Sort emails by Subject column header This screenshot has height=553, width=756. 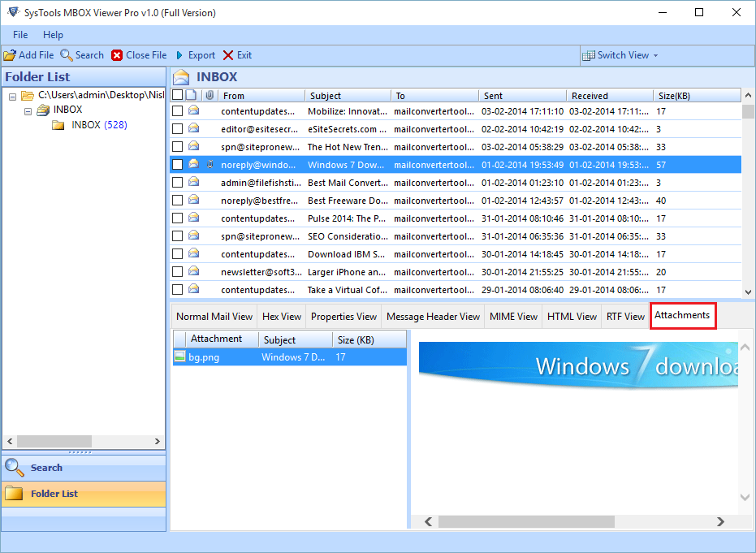[x=348, y=96]
